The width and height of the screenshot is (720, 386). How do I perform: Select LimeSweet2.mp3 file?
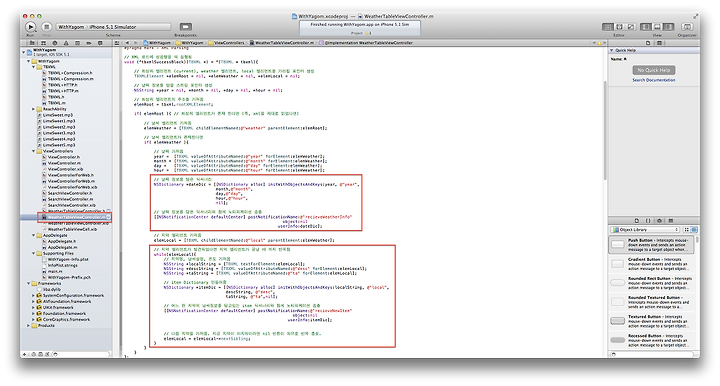click(x=56, y=127)
